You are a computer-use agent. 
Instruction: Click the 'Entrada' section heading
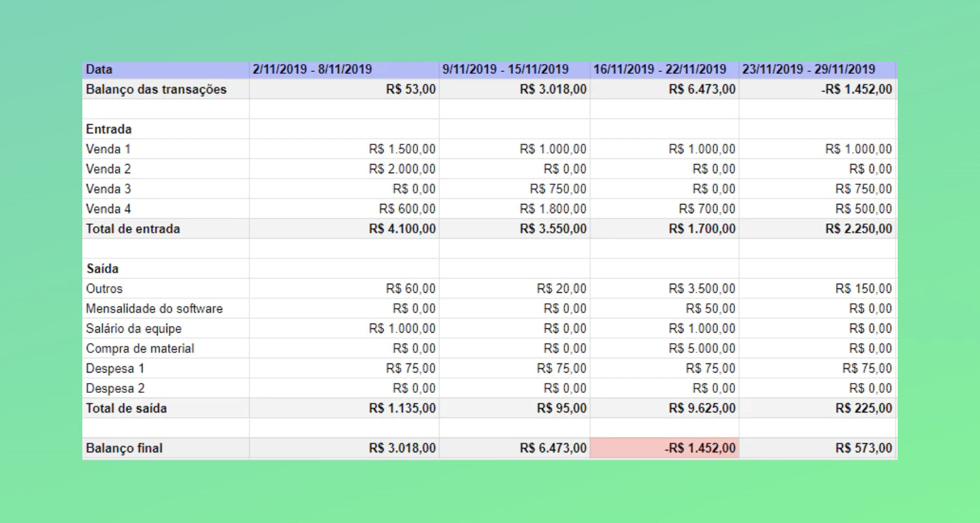point(166,129)
